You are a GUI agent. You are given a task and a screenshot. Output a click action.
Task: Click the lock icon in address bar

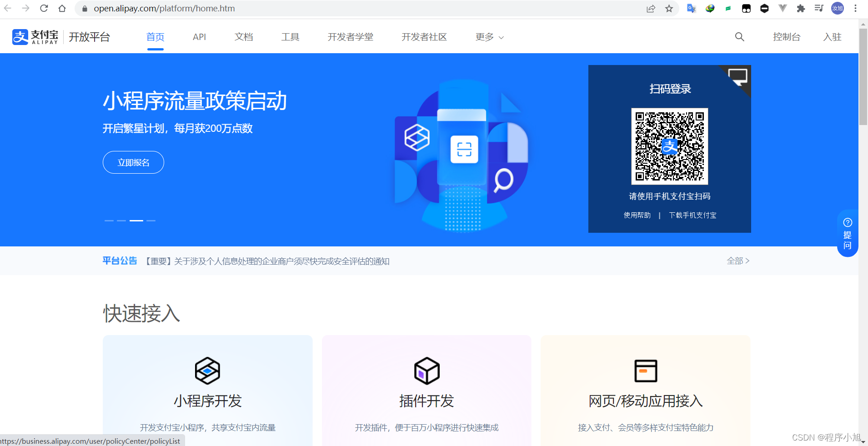tap(85, 9)
